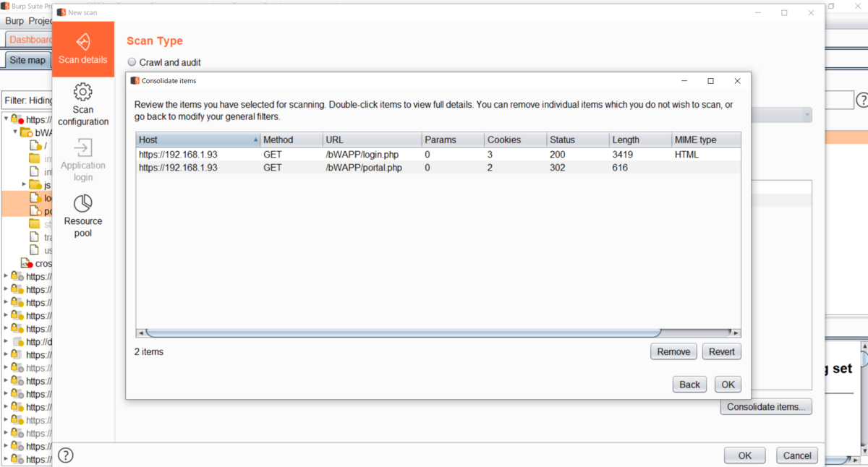
Task: Collapse the top https host node in the site map
Action: tap(7, 119)
